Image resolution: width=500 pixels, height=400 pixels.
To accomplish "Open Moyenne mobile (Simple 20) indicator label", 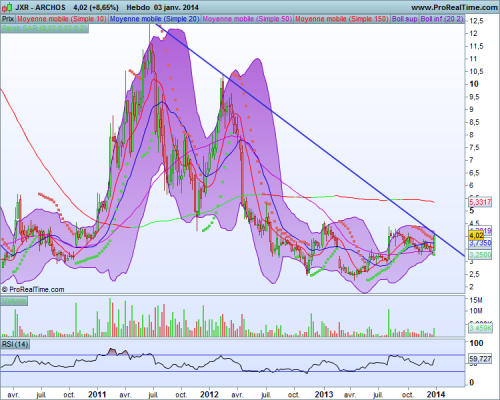I will pyautogui.click(x=154, y=19).
